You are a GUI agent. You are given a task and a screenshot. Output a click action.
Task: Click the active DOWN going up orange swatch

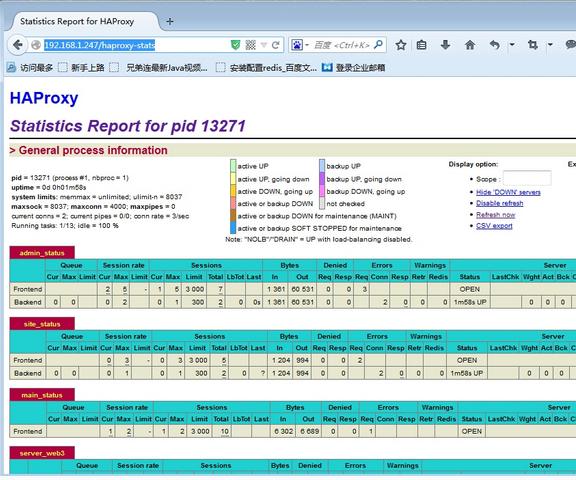pyautogui.click(x=233, y=191)
